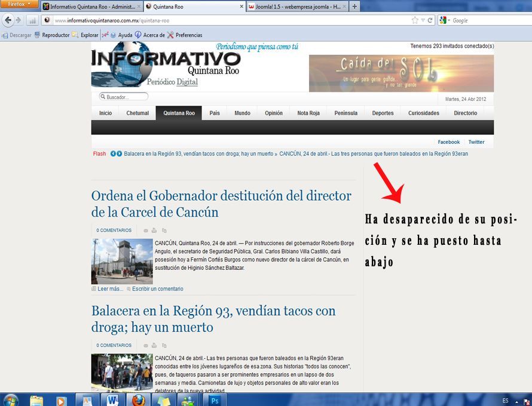The width and height of the screenshot is (532, 406).
Task: Click the PDF icon under the Gobernador article
Action: pos(164,230)
